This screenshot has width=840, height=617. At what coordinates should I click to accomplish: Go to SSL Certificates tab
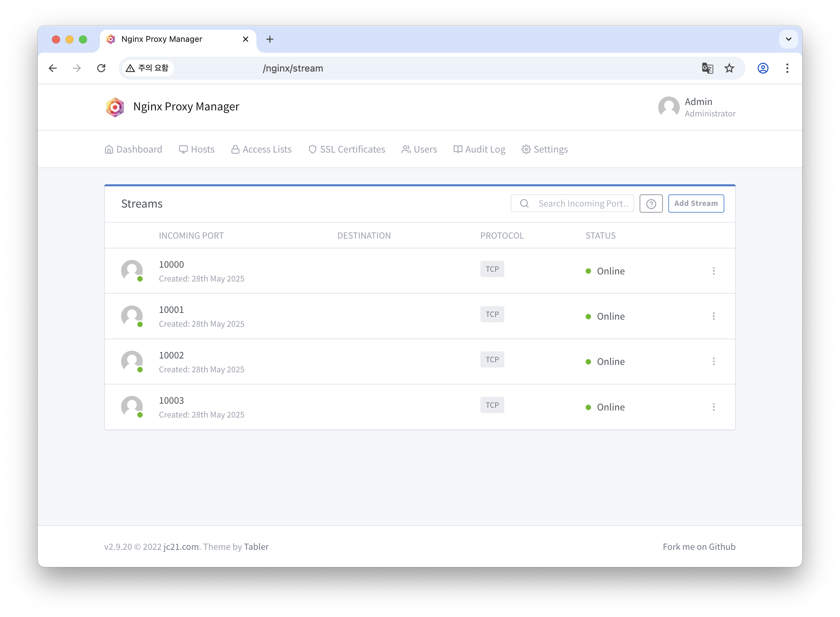[x=347, y=150]
